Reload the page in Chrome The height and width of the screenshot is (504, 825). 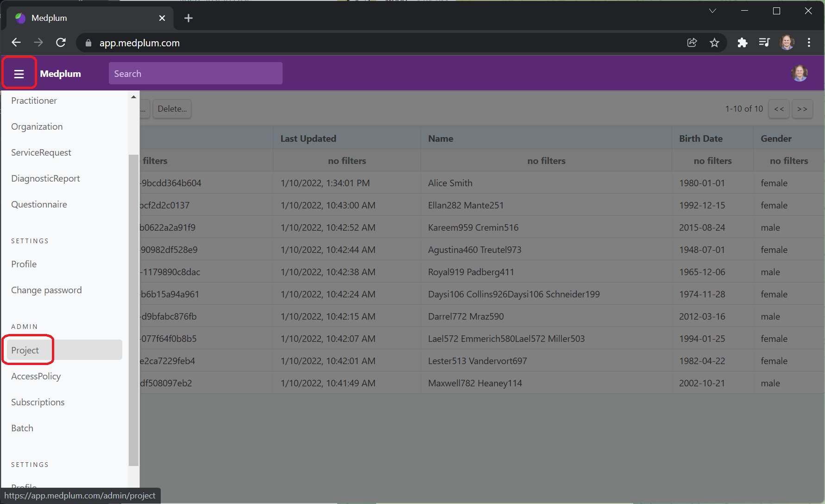61,42
